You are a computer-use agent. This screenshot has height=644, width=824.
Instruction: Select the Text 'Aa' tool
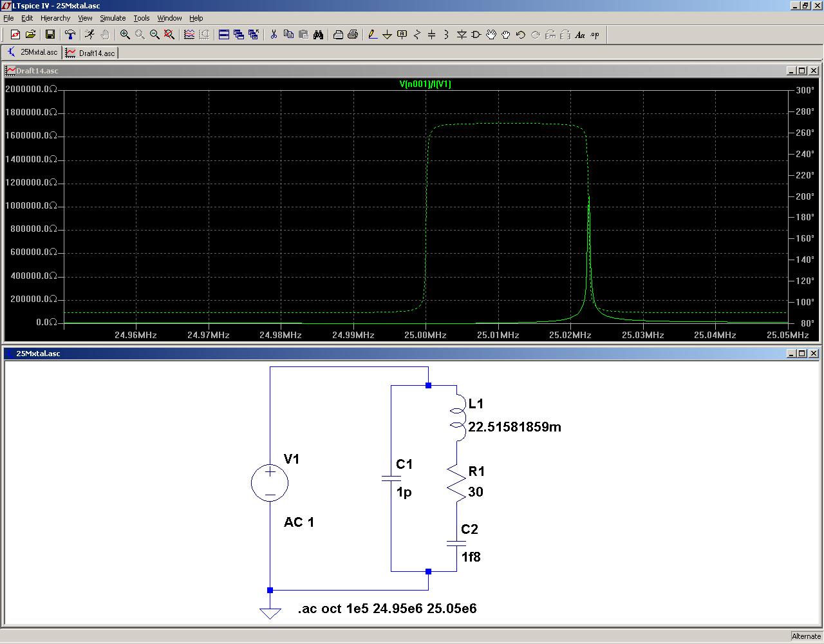click(x=580, y=35)
